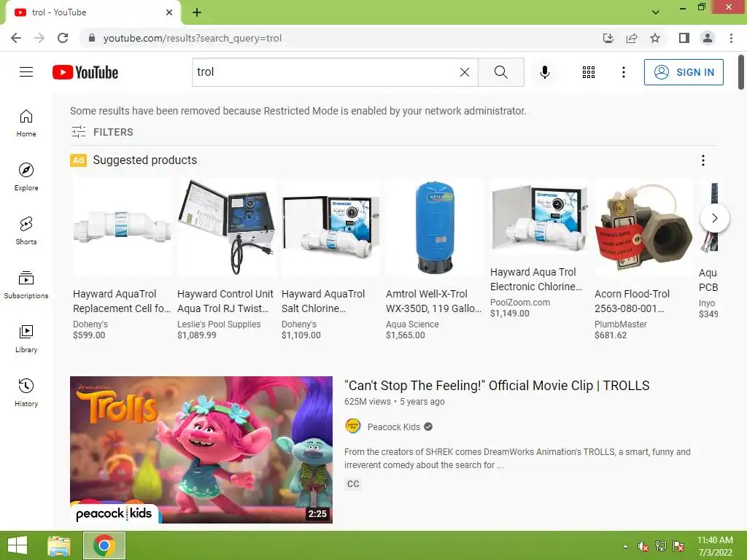This screenshot has width=747, height=560.
Task: Open Subscriptions in sidebar
Action: 26,284
